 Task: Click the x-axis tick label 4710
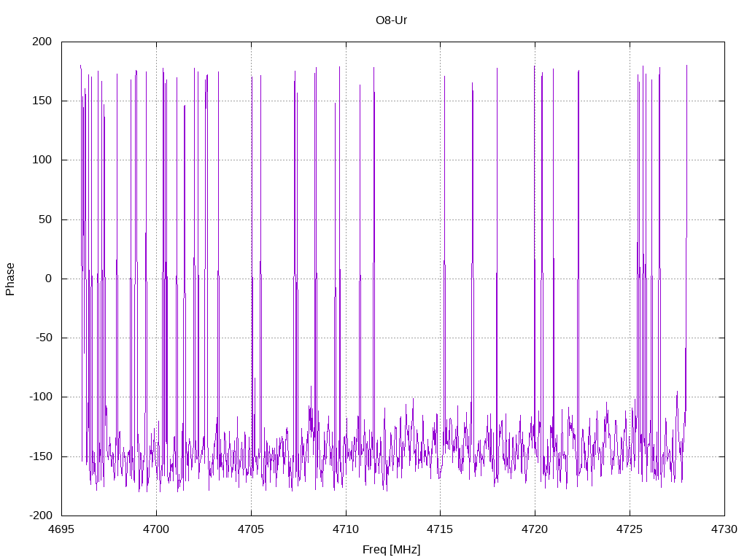pyautogui.click(x=346, y=529)
